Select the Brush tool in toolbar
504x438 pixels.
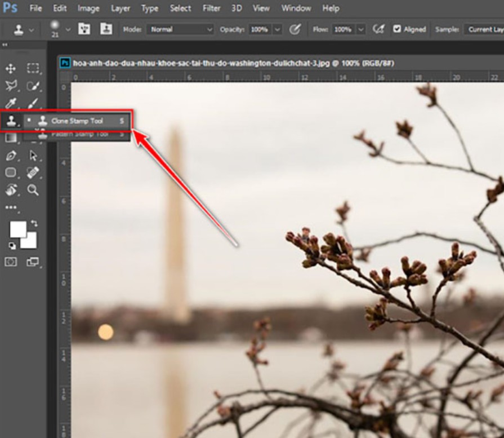coord(33,104)
